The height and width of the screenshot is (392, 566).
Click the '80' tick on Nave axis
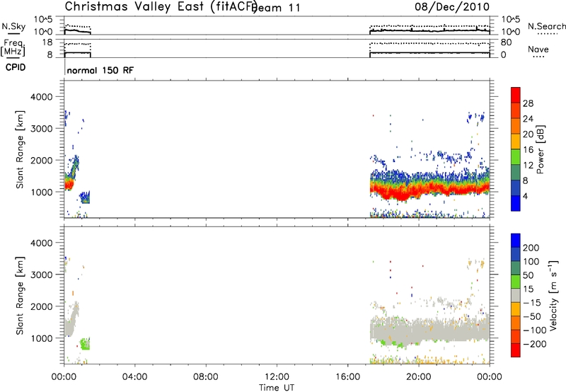506,42
